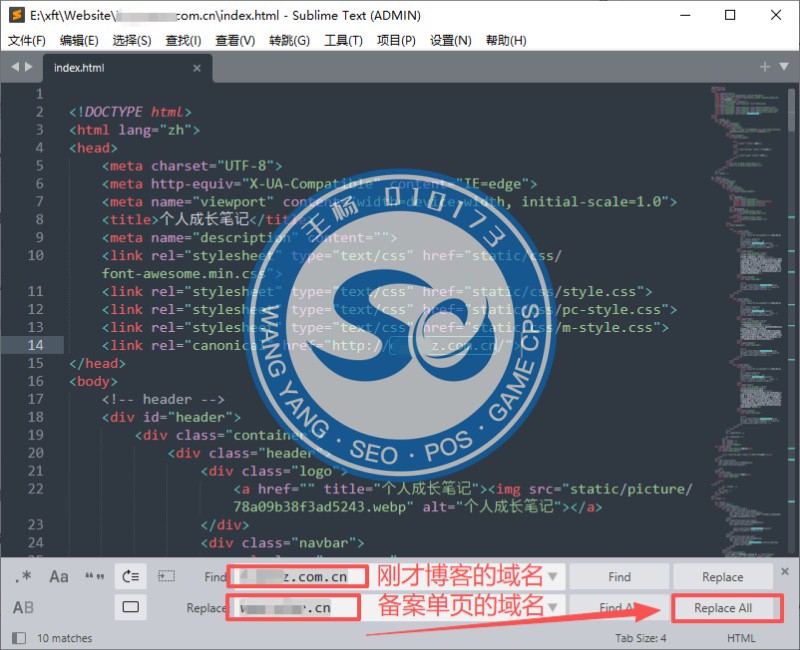Toggle highlight matches option
800x650 pixels.
131,607
